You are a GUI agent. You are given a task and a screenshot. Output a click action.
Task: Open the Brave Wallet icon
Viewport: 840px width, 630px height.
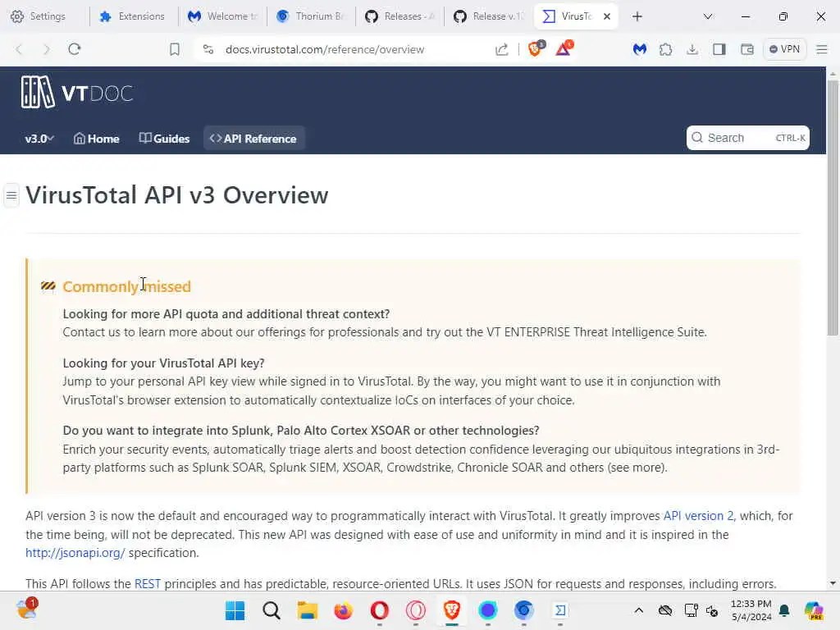point(746,49)
